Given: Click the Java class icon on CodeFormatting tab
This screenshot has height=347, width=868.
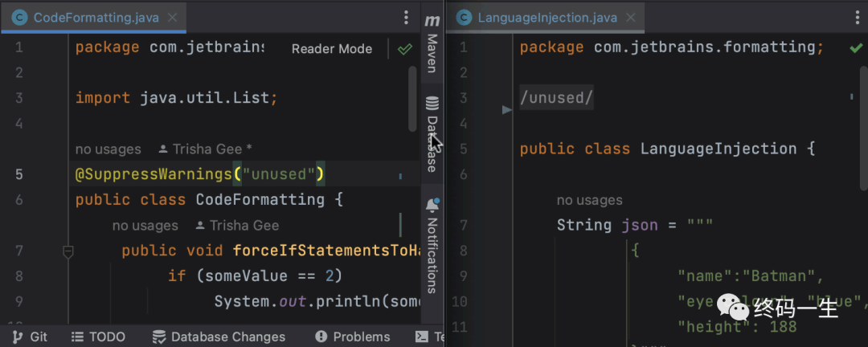Looking at the screenshot, I should 20,18.
